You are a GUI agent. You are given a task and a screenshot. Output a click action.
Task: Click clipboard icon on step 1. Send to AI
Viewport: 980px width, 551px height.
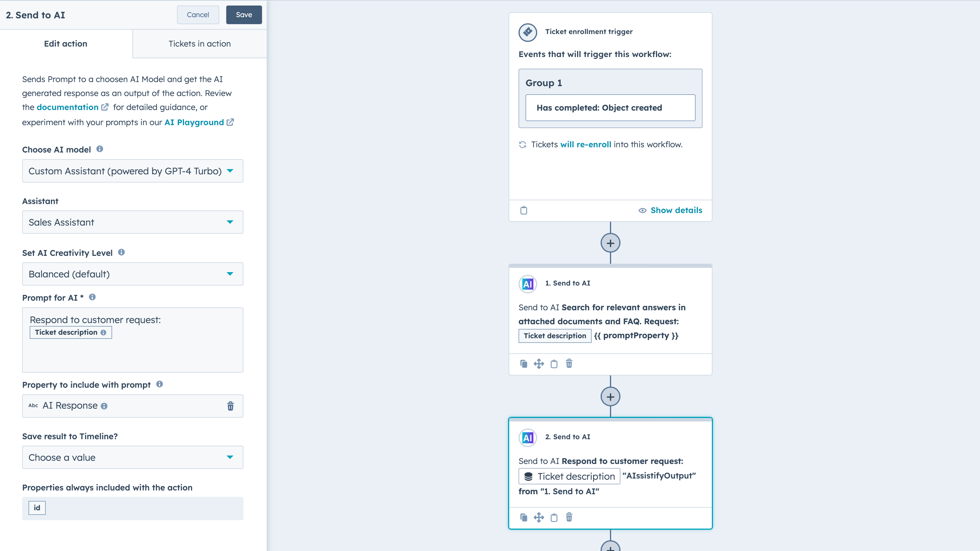pos(554,364)
